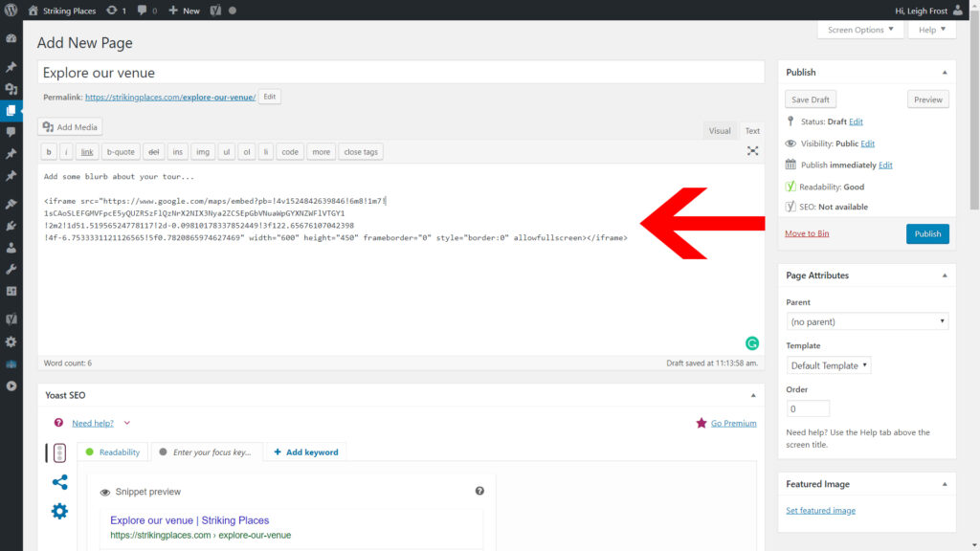
Task: Toggle distraction-free writing mode icon
Action: tap(753, 151)
